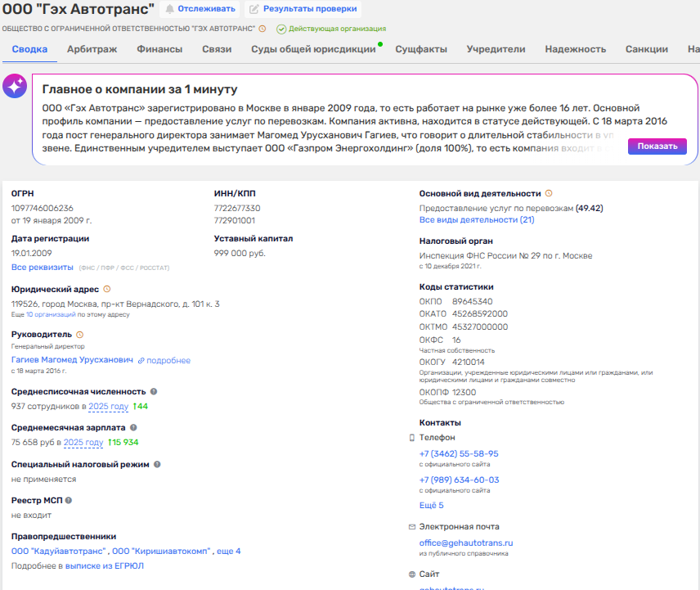Click the green checkmark status icon
The height and width of the screenshot is (590, 700).
[281, 29]
